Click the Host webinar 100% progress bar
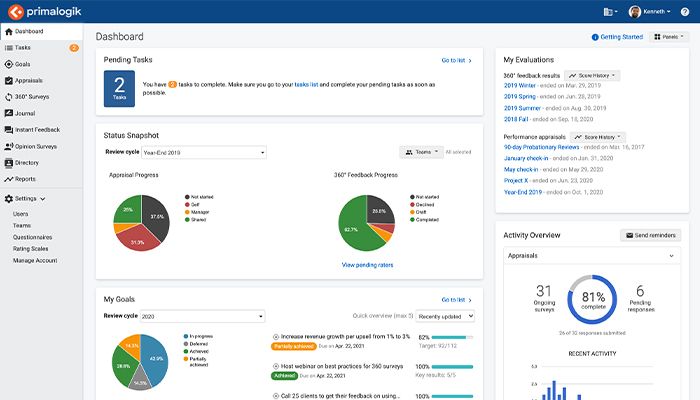This screenshot has width=700, height=400. 452,367
